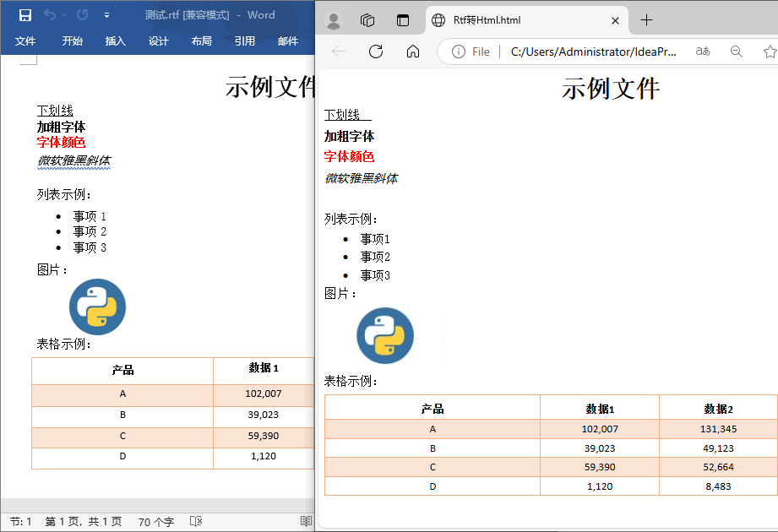This screenshot has height=532, width=778.
Task: Click the read aloud icon in the address bar
Action: tap(702, 52)
